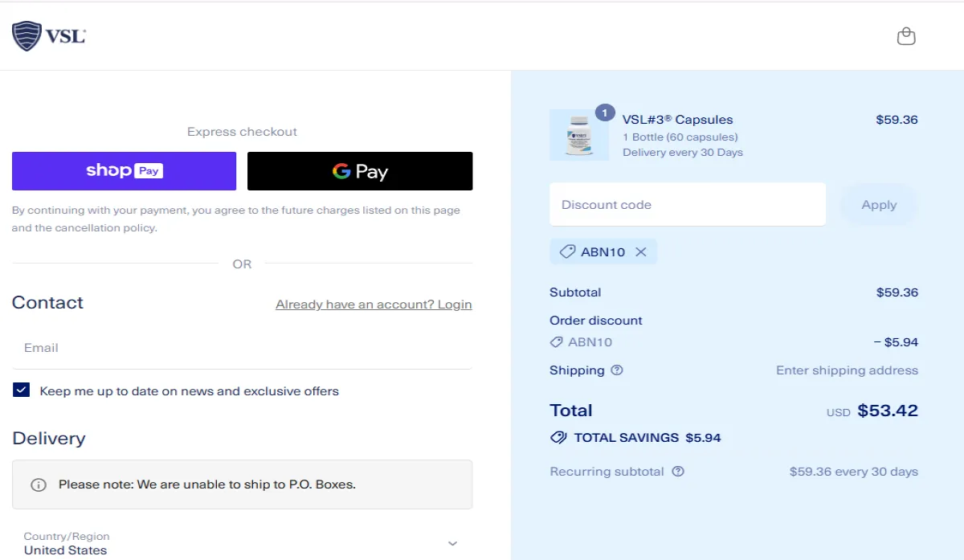Click the Subtotal label

coord(575,292)
